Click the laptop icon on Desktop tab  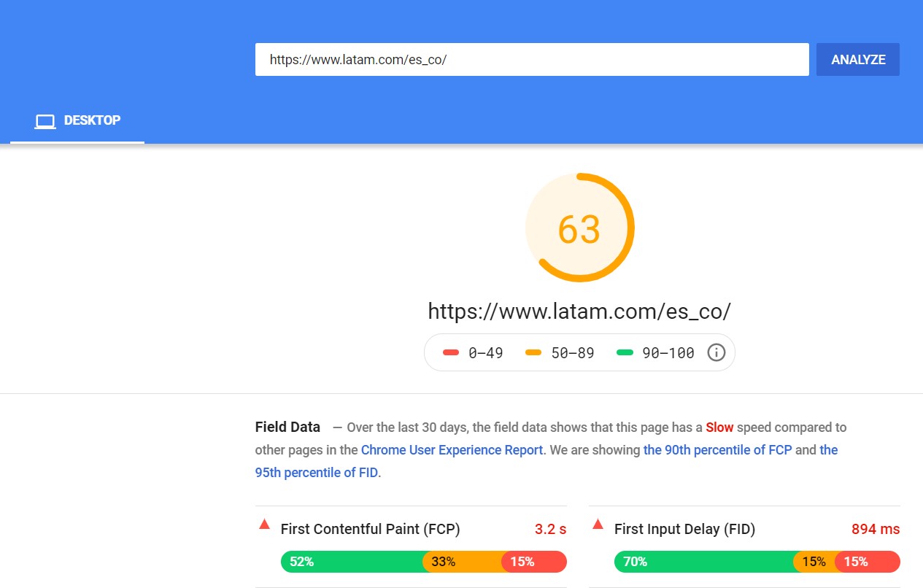[45, 122]
